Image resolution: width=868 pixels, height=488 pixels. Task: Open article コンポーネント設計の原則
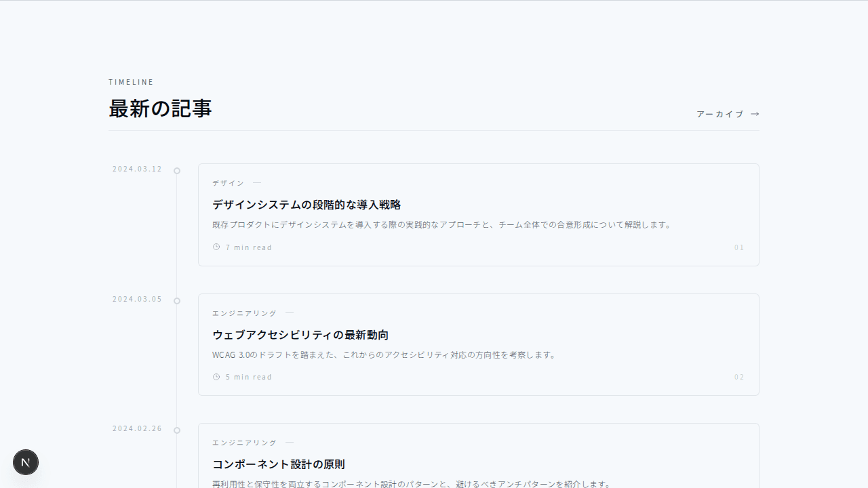click(x=278, y=464)
